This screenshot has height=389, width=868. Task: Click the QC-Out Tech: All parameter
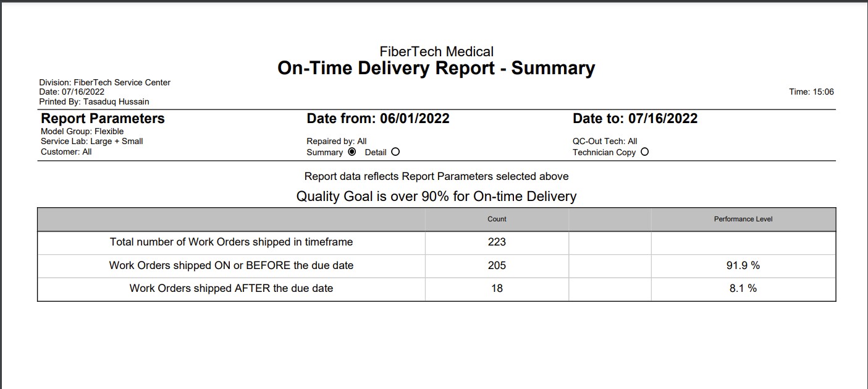tap(605, 141)
